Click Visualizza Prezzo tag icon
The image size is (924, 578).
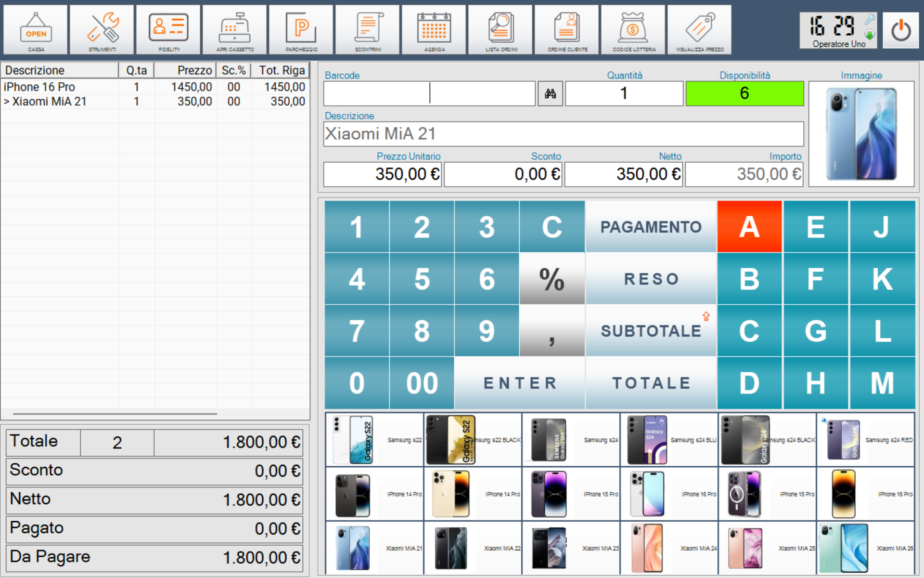[x=700, y=30]
